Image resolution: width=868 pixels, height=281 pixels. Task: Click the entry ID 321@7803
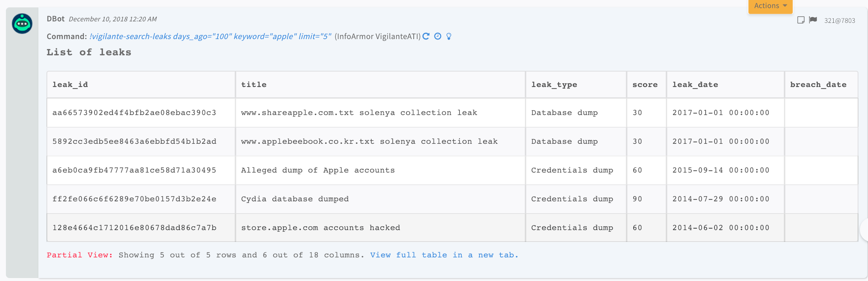point(840,21)
